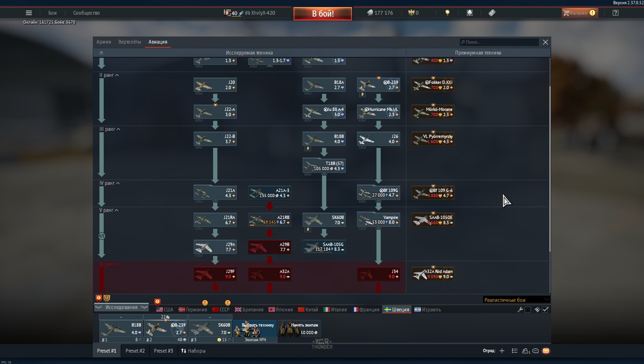Image resolution: width=644 pixels, height=364 pixels.
Task: Open the Реалистичные бои game mode dropdown
Action: [x=516, y=300]
